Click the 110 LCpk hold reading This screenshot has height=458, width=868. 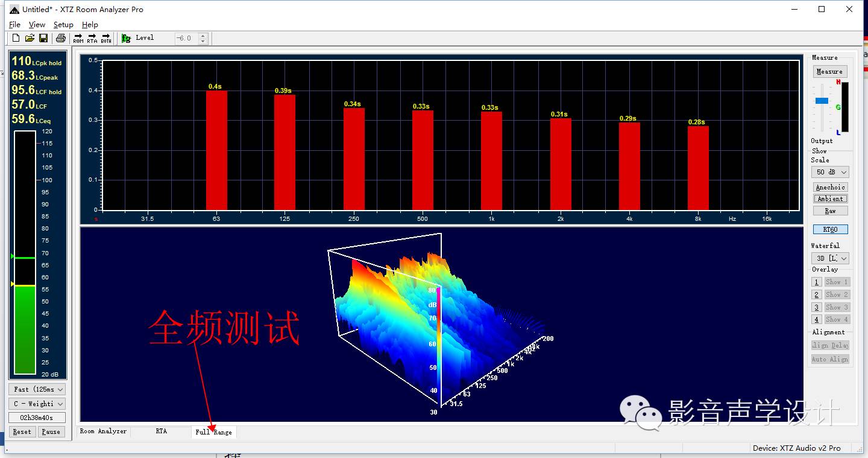37,62
